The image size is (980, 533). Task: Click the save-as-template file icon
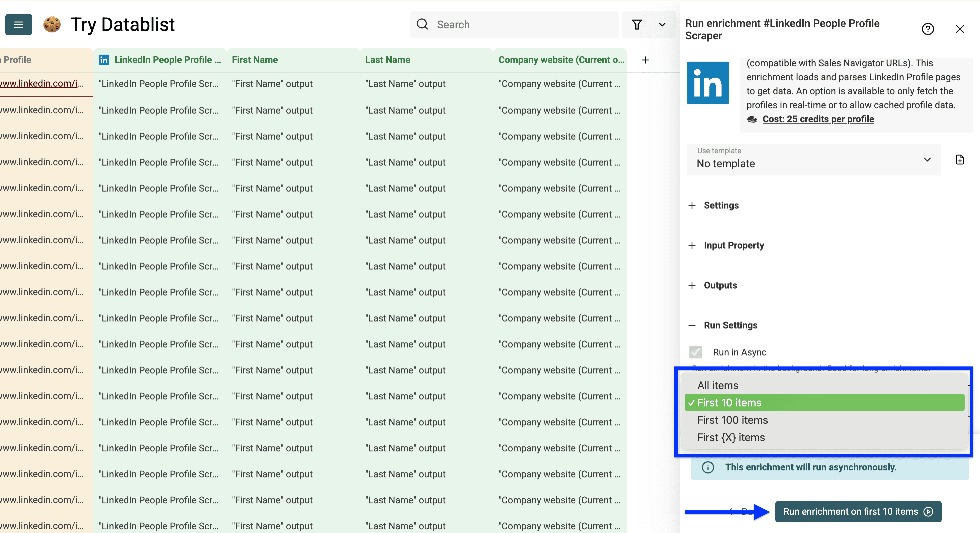pyautogui.click(x=960, y=159)
